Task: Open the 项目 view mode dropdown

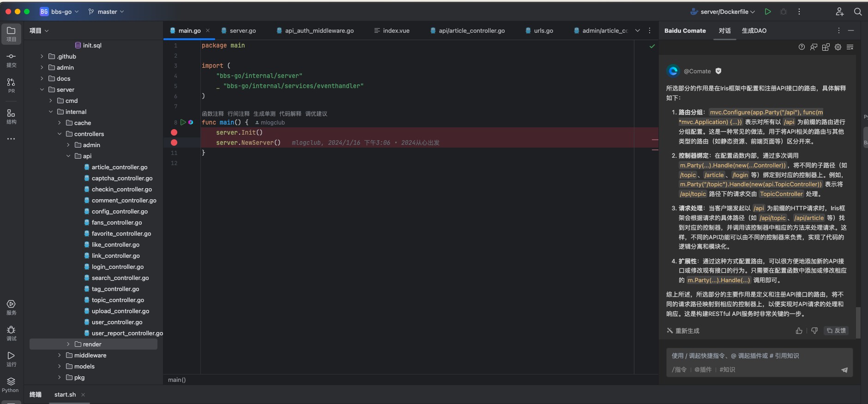Action: (x=39, y=30)
